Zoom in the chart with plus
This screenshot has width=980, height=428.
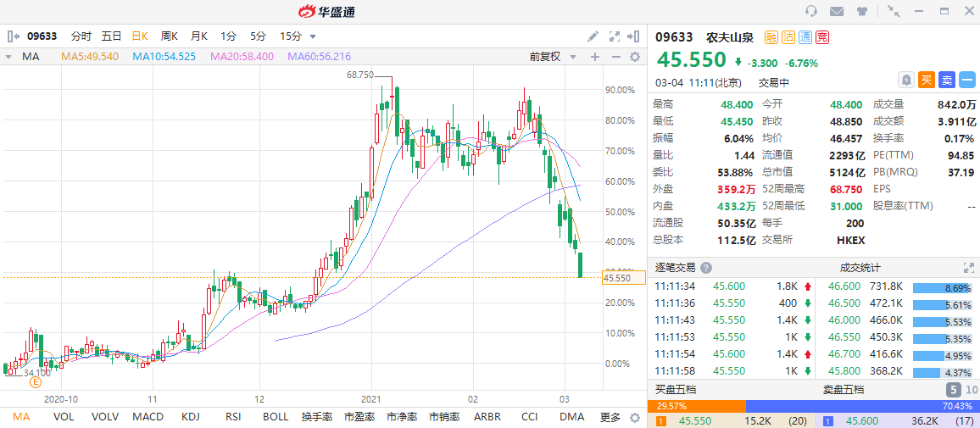tap(595, 57)
